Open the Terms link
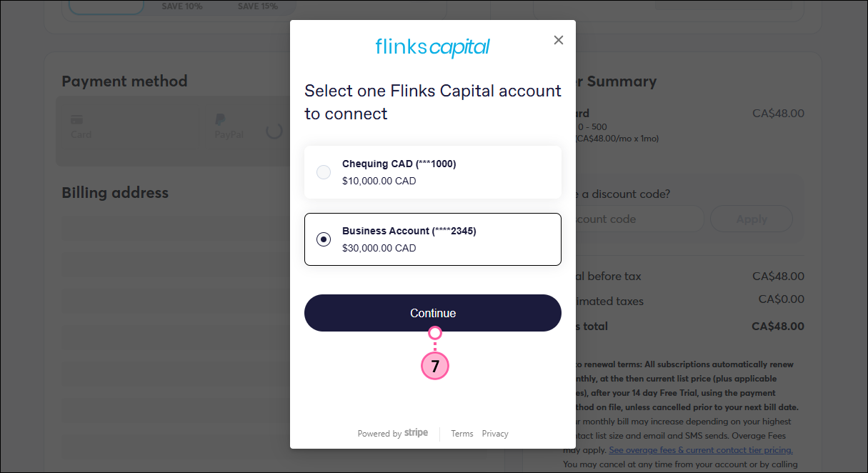The width and height of the screenshot is (868, 473). click(x=462, y=434)
